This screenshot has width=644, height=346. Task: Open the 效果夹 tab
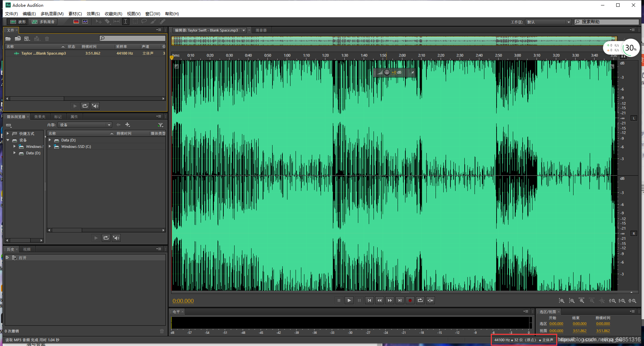[40, 117]
